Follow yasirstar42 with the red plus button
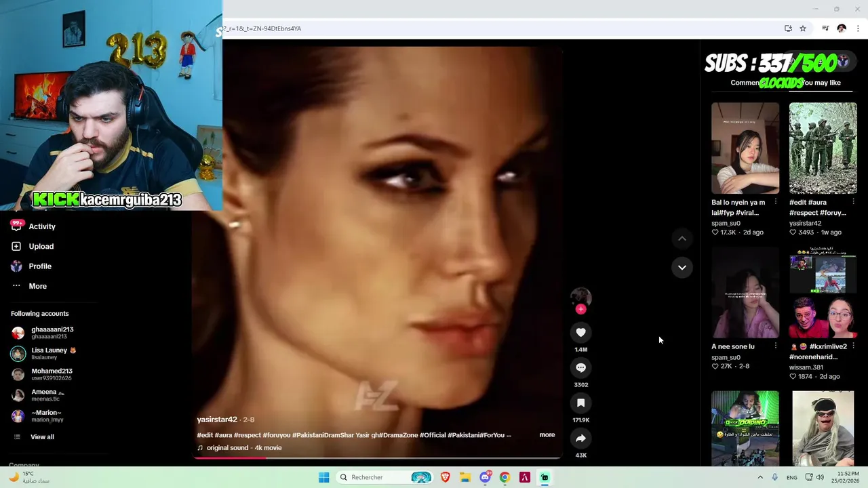The width and height of the screenshot is (868, 488). (580, 309)
